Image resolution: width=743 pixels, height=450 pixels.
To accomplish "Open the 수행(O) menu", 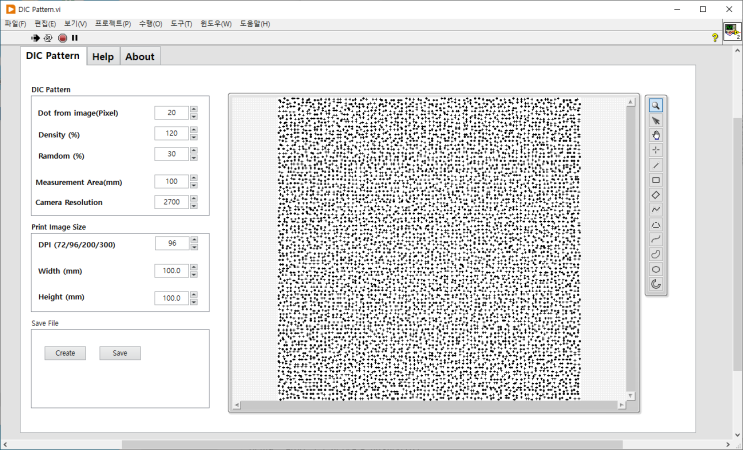I will click(151, 24).
